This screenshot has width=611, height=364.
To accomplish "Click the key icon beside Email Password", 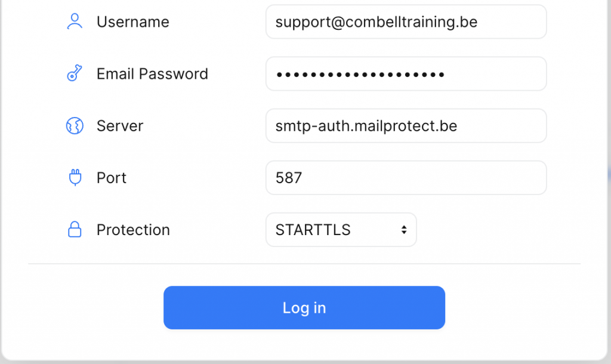I will click(x=75, y=74).
